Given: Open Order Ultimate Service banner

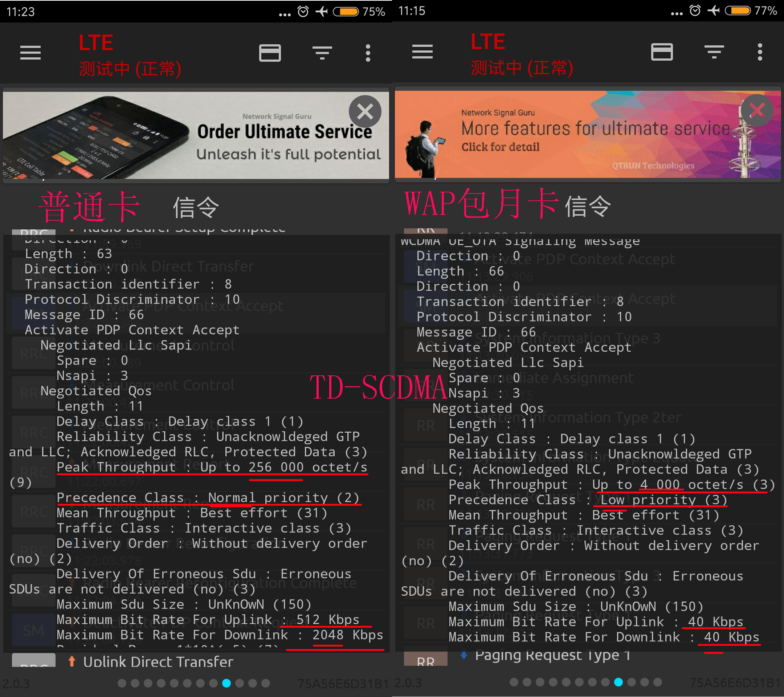Looking at the screenshot, I should click(x=196, y=135).
